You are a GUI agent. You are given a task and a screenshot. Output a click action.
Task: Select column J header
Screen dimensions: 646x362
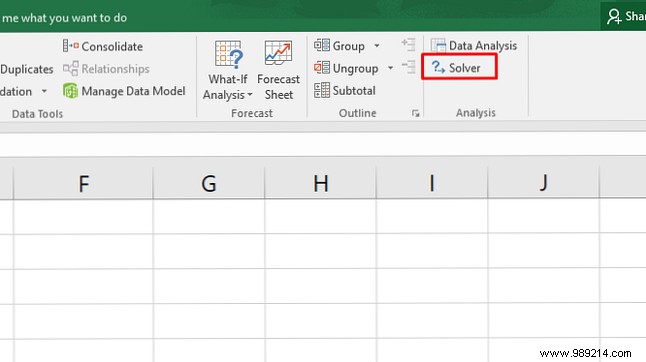(543, 183)
